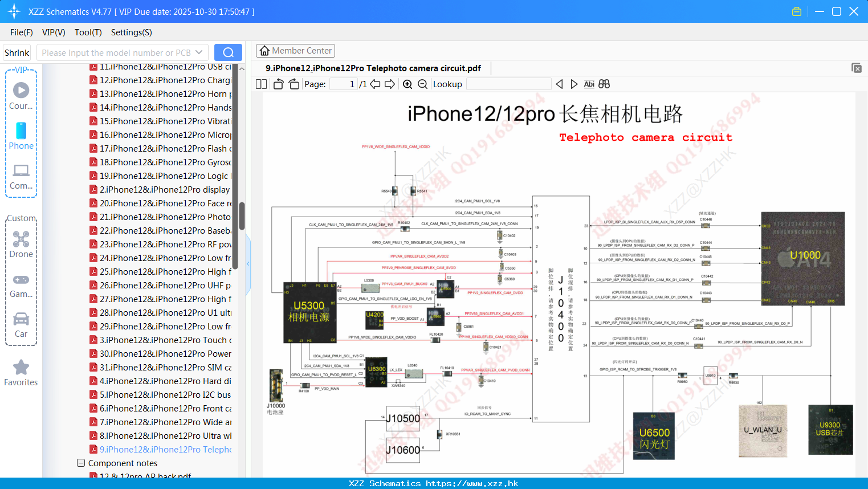Open 31.iPhone12&iPhone12Pro SIM card file
The width and height of the screenshot is (868, 489).
click(160, 368)
